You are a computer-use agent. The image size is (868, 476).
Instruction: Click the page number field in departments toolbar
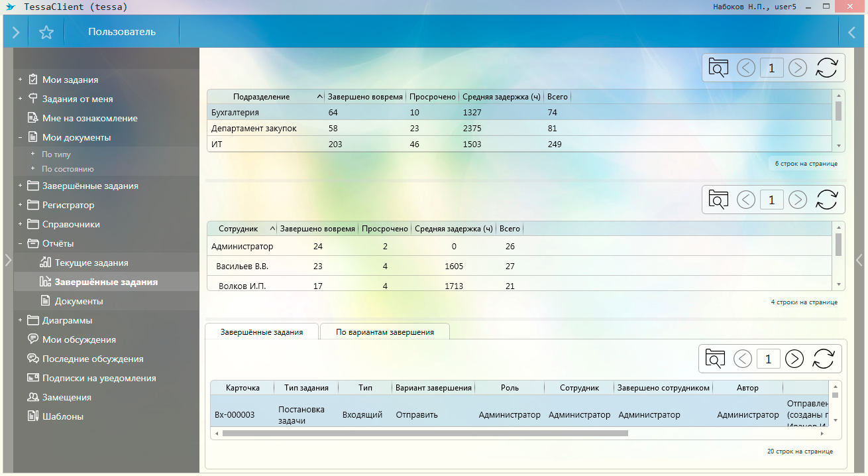772,68
